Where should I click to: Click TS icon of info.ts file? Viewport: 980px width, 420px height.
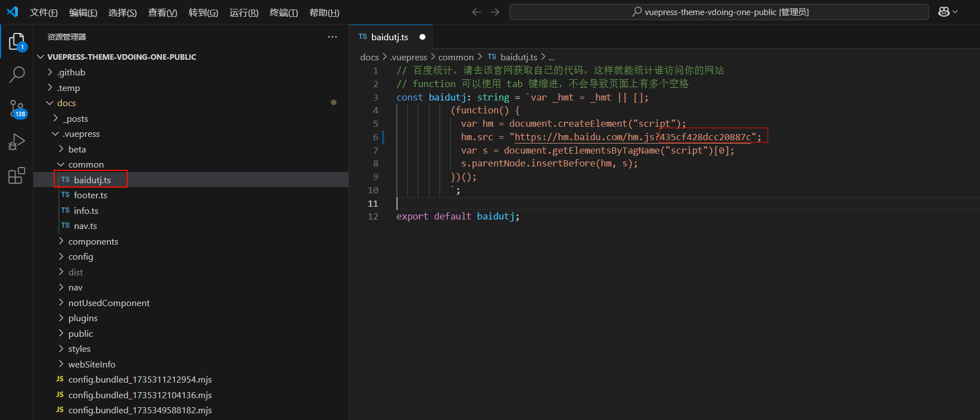[x=65, y=211]
